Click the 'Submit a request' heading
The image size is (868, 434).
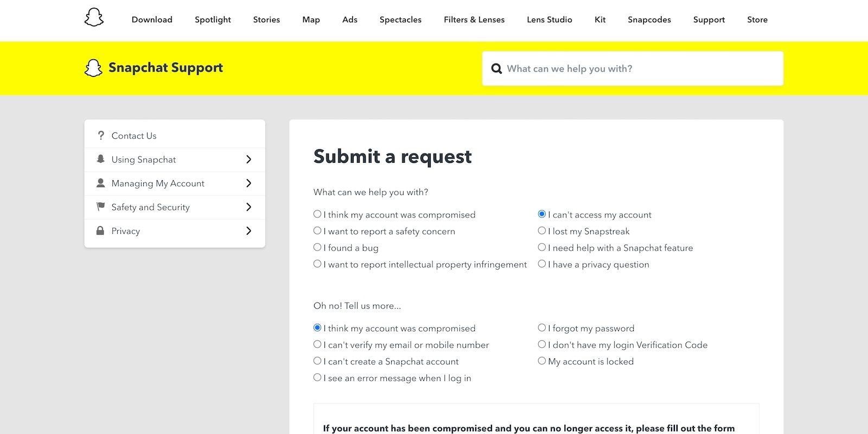pyautogui.click(x=392, y=156)
